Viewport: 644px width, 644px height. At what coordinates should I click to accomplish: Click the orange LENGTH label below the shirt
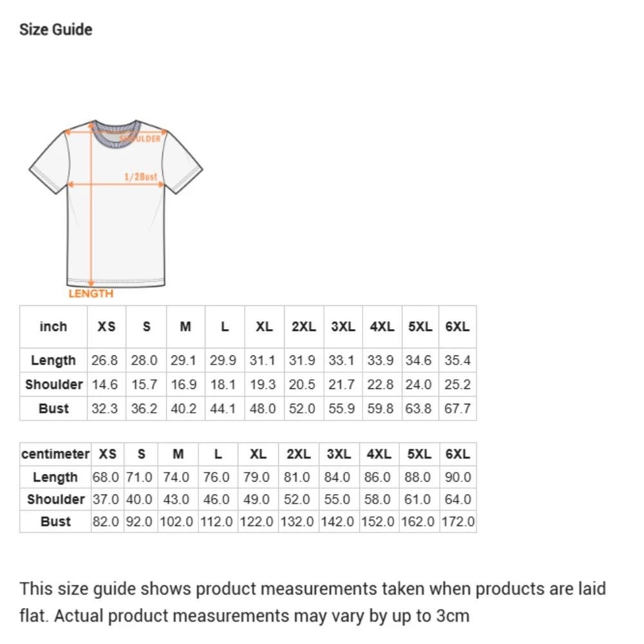tap(91, 294)
